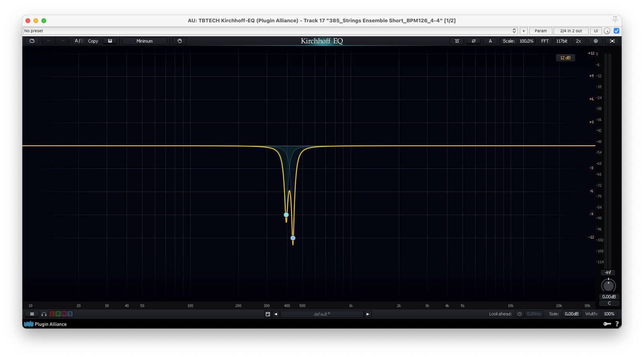Select the S channel mode button
Image resolution: width=644 pixels, height=358 pixels.
[x=70, y=314]
